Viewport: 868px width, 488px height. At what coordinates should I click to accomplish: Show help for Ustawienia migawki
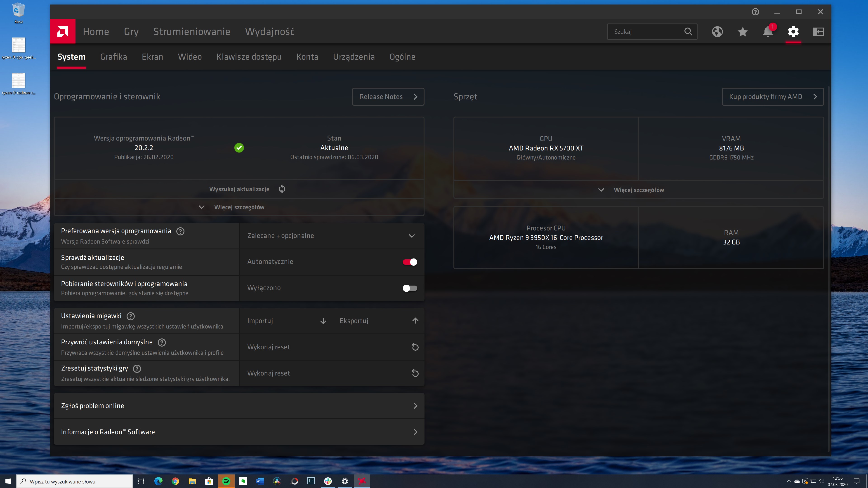click(130, 316)
